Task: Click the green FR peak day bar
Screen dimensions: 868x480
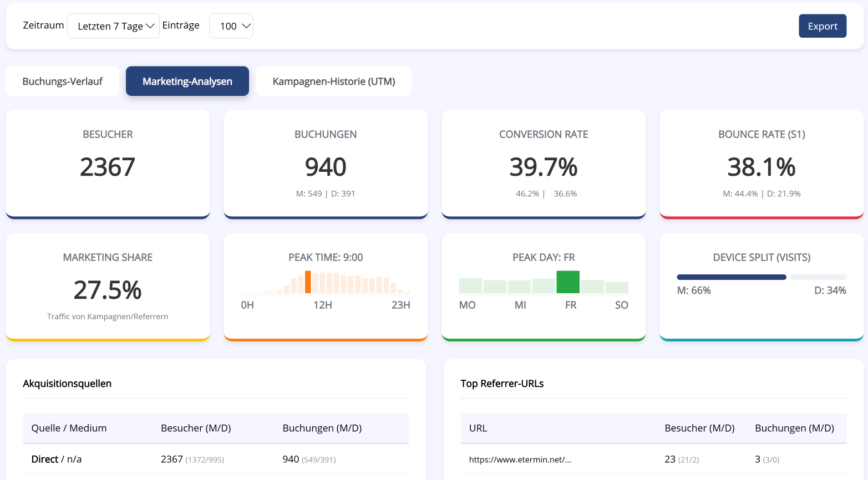Action: click(568, 282)
